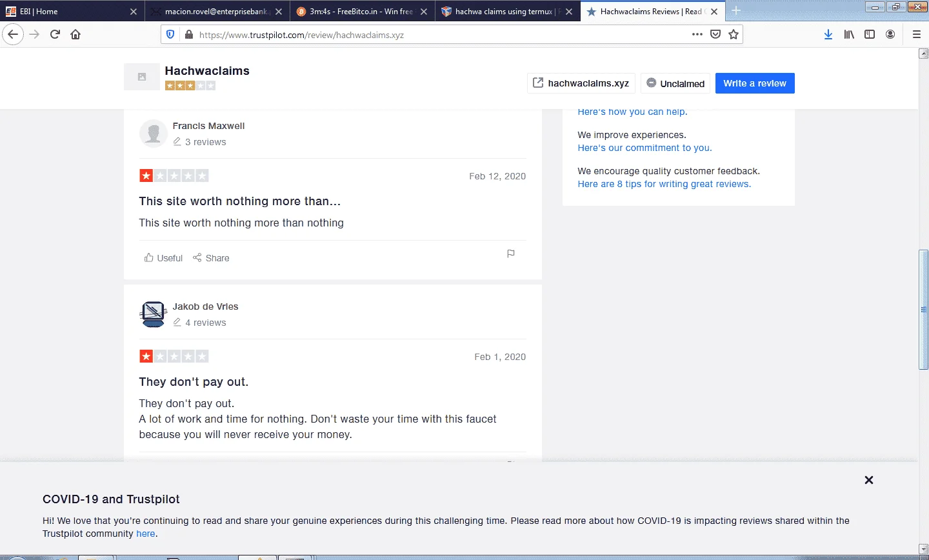The image size is (929, 560).
Task: Click the Feb 1, 2020 review date
Action: 500,357
